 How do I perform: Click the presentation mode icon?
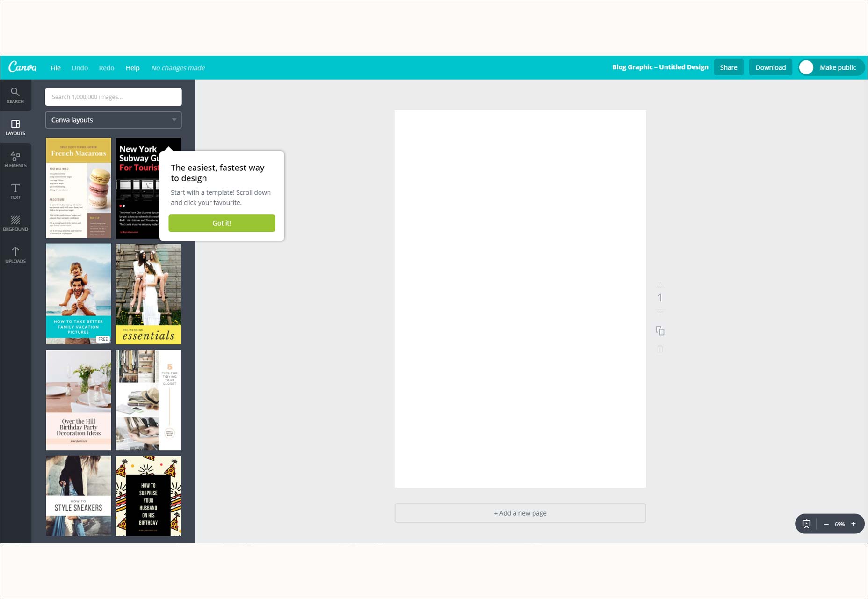click(x=806, y=524)
